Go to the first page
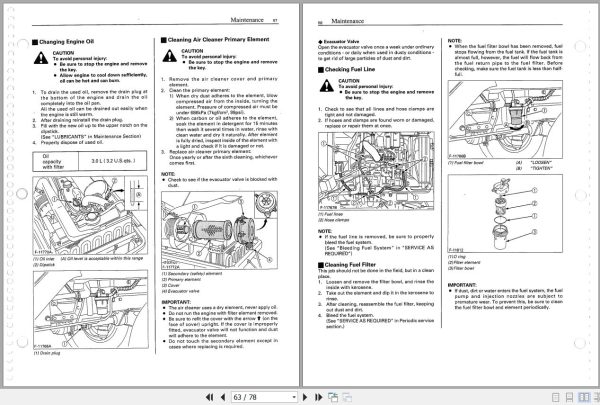The width and height of the screenshot is (600, 405). pos(209,397)
